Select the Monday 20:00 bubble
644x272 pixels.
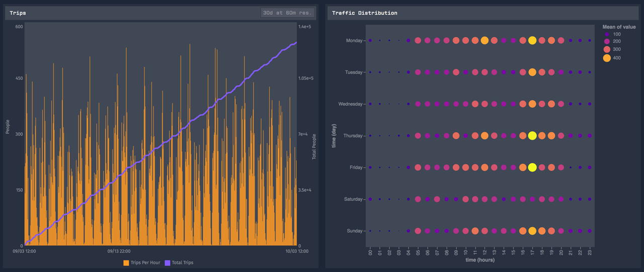point(561,40)
